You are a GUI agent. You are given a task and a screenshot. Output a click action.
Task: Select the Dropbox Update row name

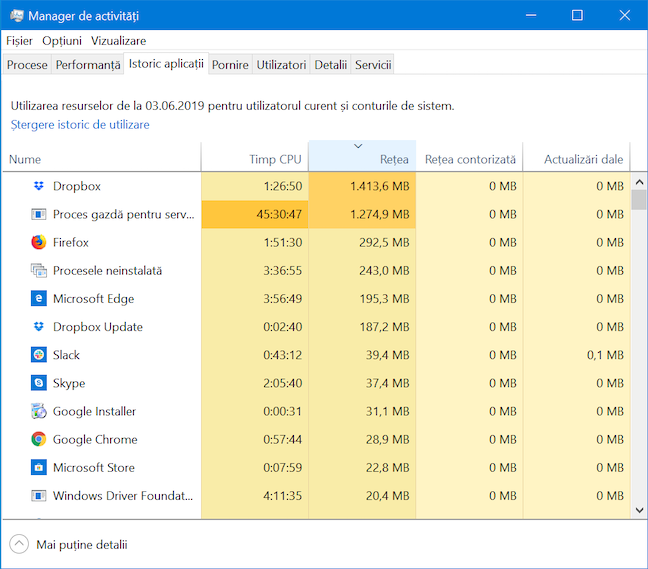coord(98,327)
